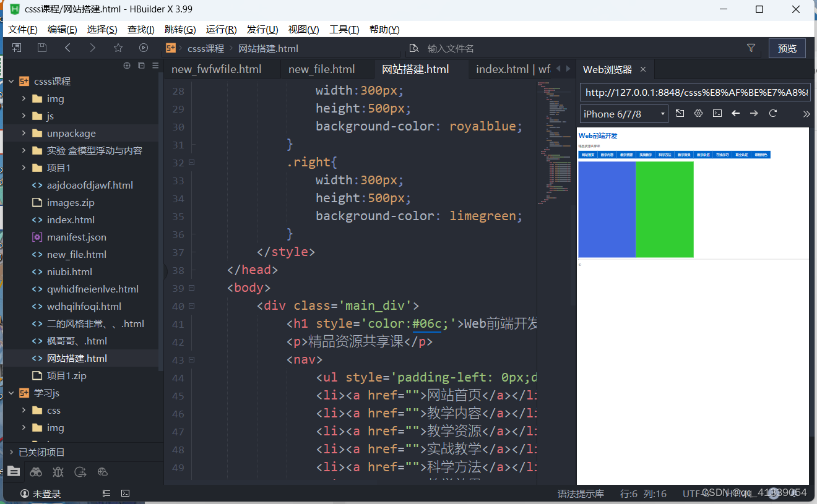This screenshot has height=504, width=817.
Task: Fold the body tag at line 39
Action: click(191, 288)
